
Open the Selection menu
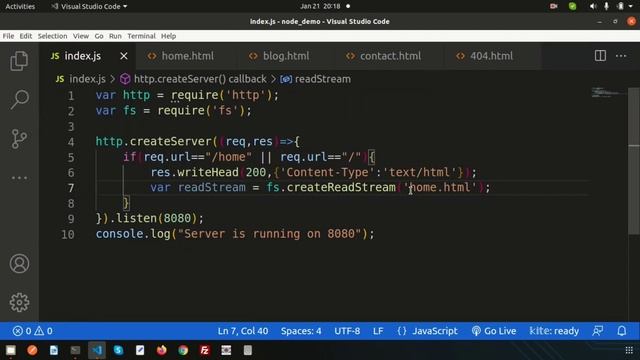(52, 36)
